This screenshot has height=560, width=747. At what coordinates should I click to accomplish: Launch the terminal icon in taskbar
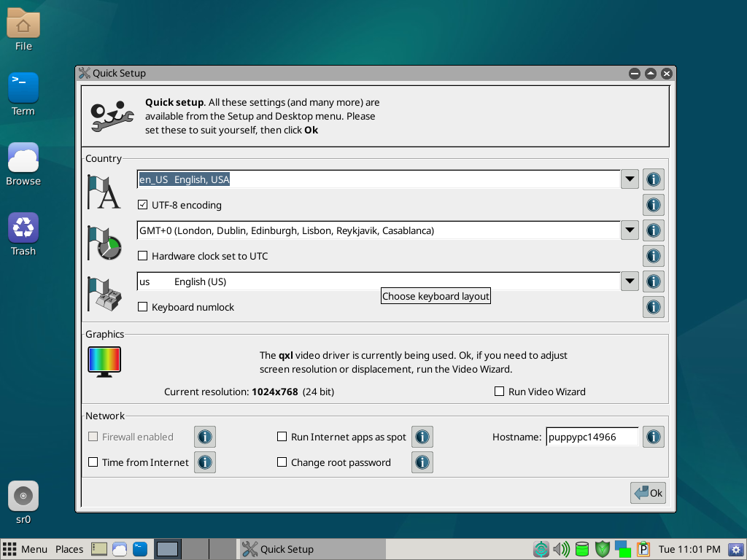[x=140, y=549]
